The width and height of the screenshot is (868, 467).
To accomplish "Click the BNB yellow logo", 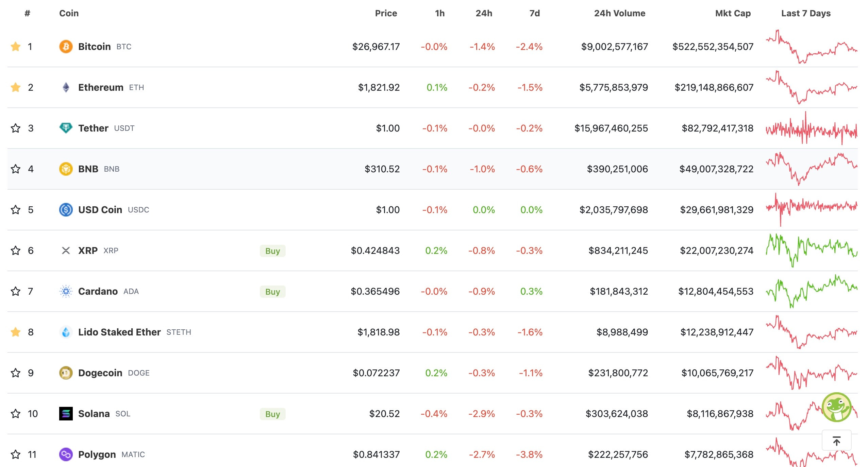I will pyautogui.click(x=66, y=169).
